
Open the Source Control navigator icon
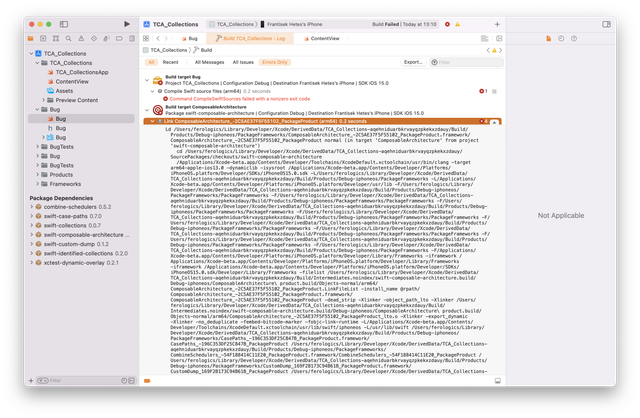(x=43, y=38)
